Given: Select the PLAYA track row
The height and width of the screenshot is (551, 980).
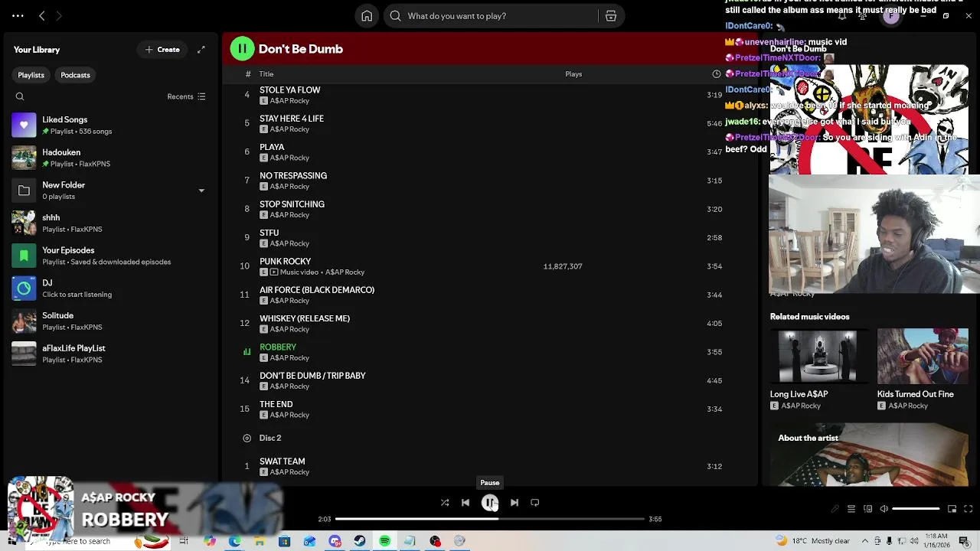Looking at the screenshot, I should pyautogui.click(x=490, y=152).
